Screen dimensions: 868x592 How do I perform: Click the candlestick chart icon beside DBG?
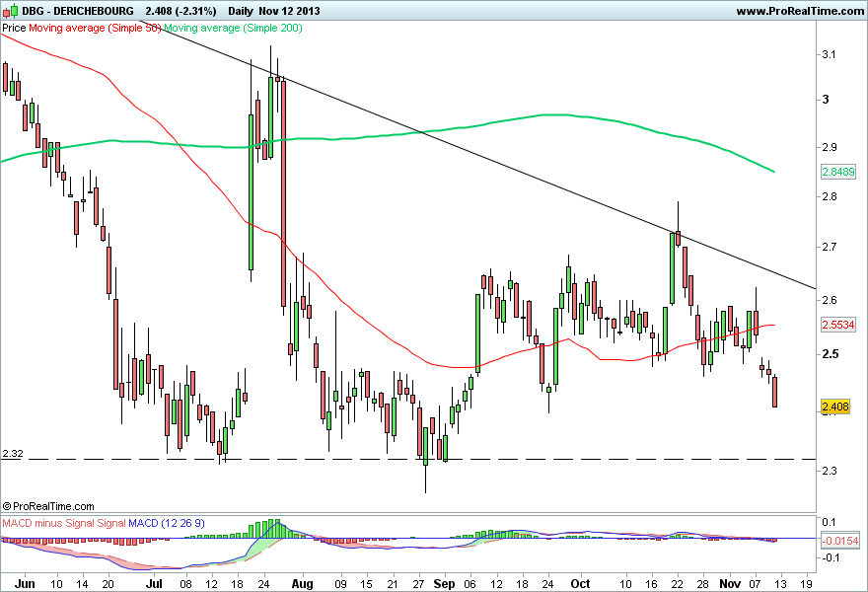tap(11, 11)
